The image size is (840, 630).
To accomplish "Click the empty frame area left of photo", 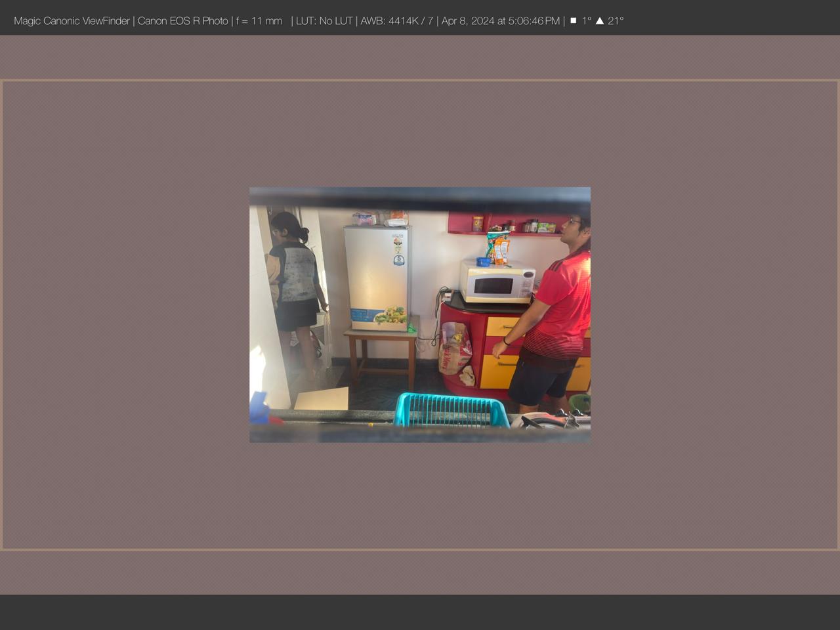I will click(x=125, y=315).
